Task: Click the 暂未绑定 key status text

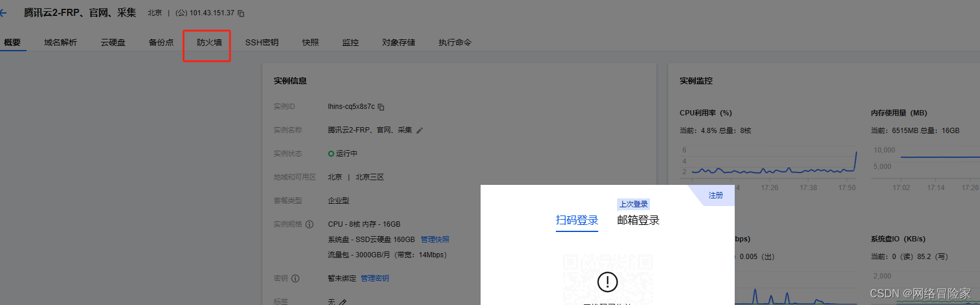Action: click(x=342, y=279)
